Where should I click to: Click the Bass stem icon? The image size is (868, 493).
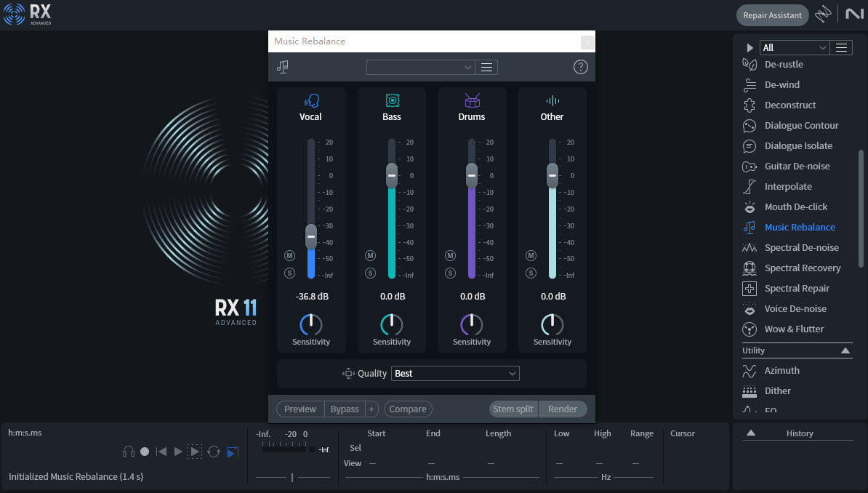click(392, 100)
